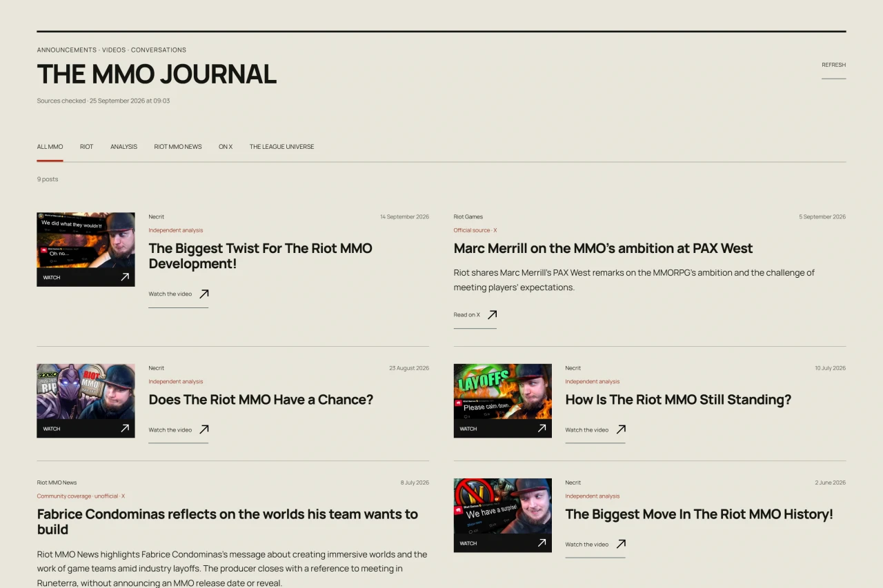Open 'Fabrice Condominas reflects' headline
The image size is (883, 588).
click(x=228, y=522)
